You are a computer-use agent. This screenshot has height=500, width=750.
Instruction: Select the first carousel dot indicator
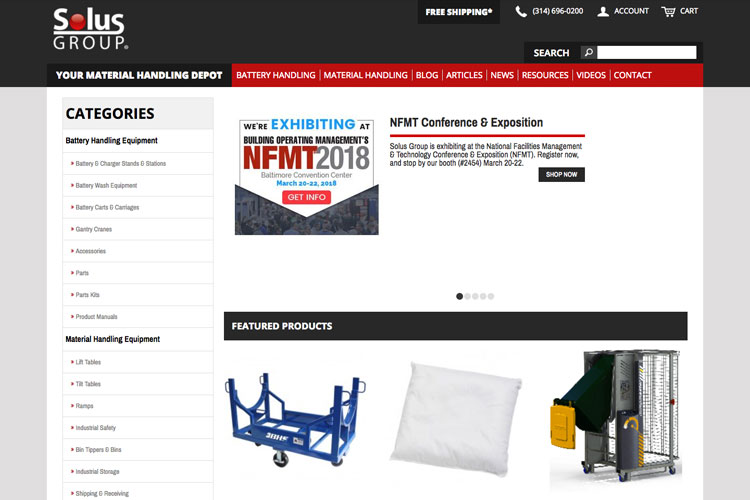(x=459, y=296)
